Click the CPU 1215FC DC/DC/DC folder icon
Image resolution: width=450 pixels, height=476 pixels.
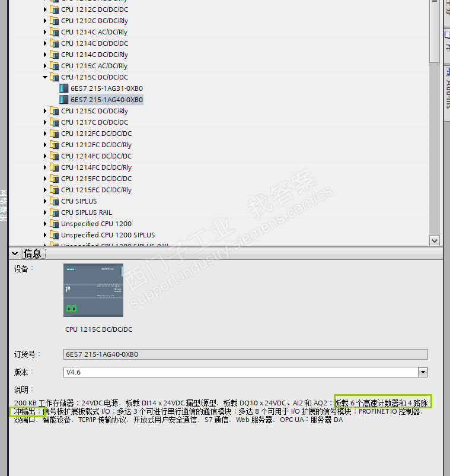coord(55,179)
